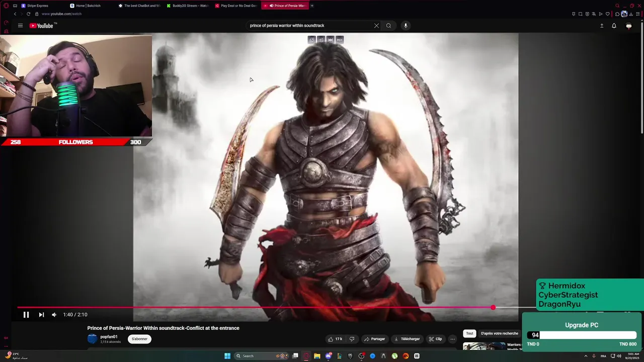Dislike the video
The height and width of the screenshot is (362, 644).
tap(352, 339)
